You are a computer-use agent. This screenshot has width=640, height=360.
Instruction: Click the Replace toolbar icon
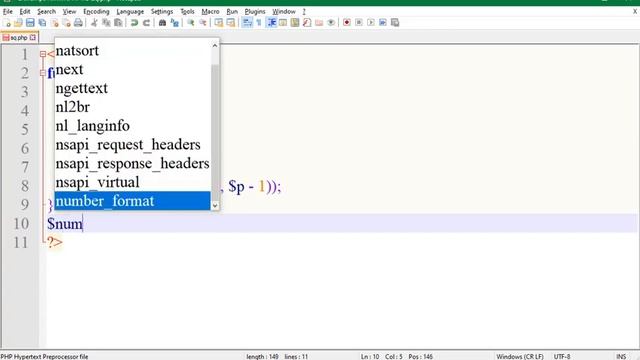coord(175,23)
